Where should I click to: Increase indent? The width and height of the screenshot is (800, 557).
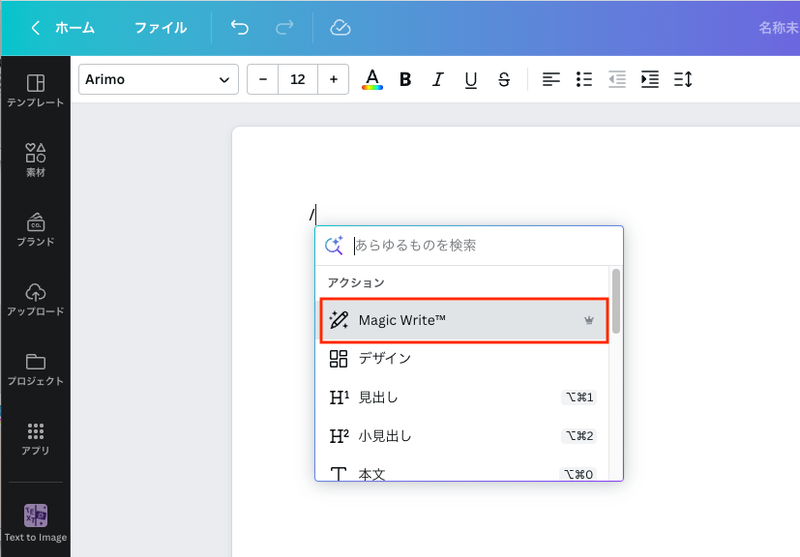650,80
